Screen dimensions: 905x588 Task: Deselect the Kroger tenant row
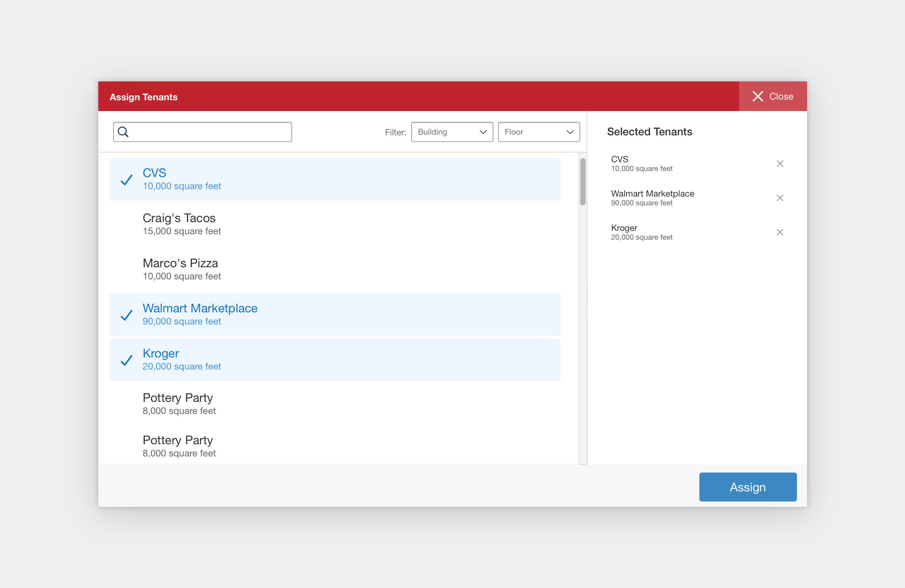tap(335, 360)
